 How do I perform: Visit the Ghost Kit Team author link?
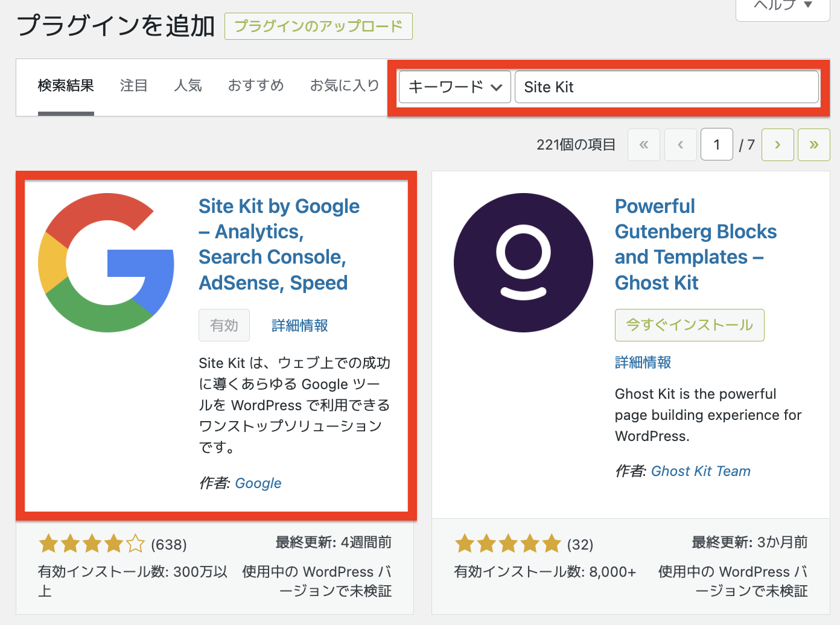click(701, 471)
